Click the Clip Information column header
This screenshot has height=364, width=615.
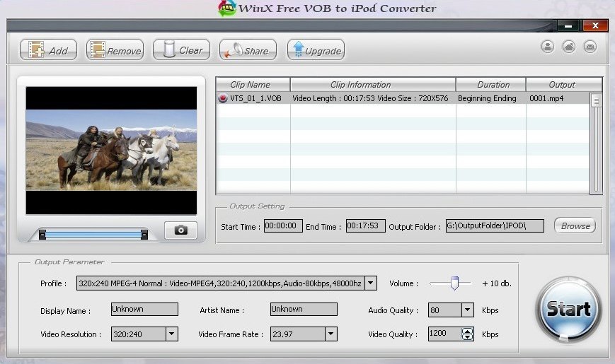(373, 85)
